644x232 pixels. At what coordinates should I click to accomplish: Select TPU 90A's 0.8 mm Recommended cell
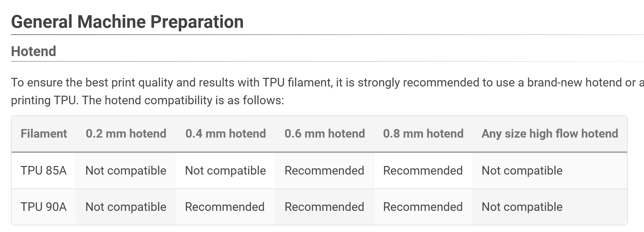click(x=423, y=207)
